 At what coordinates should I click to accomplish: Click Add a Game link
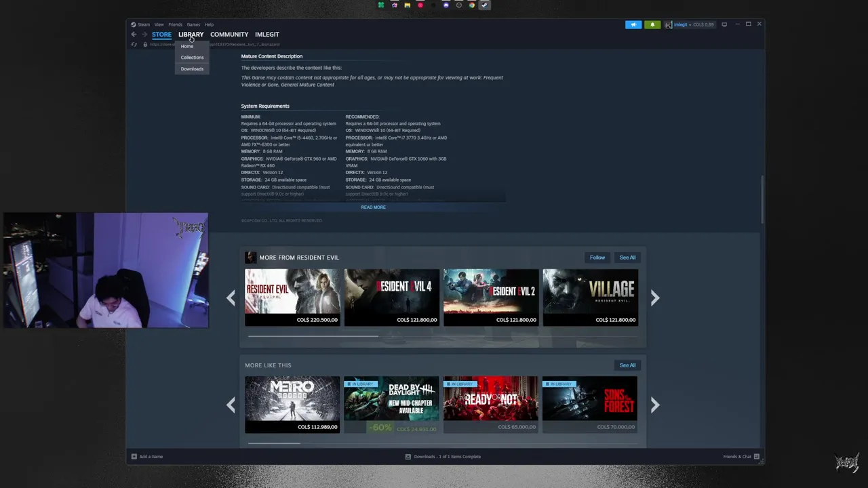pyautogui.click(x=151, y=457)
